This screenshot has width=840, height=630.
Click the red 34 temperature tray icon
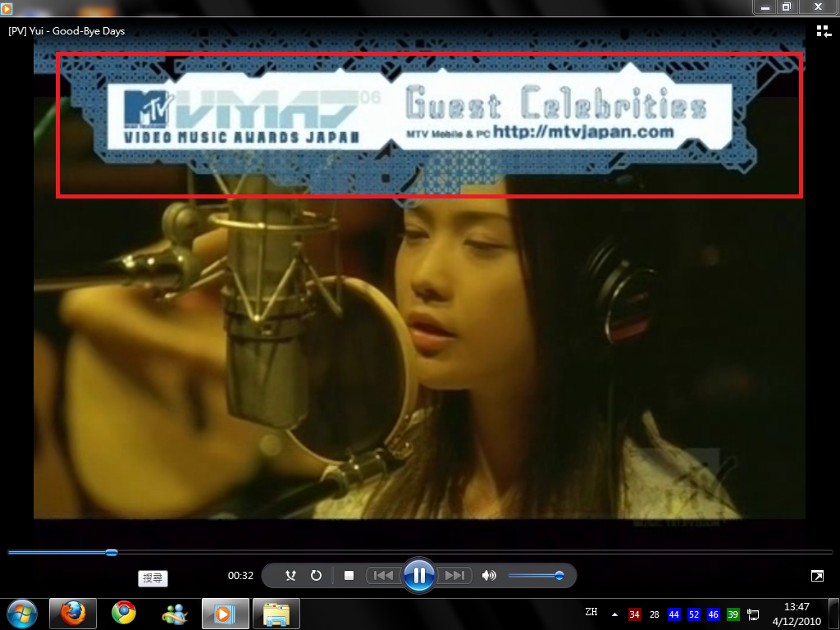pos(634,614)
